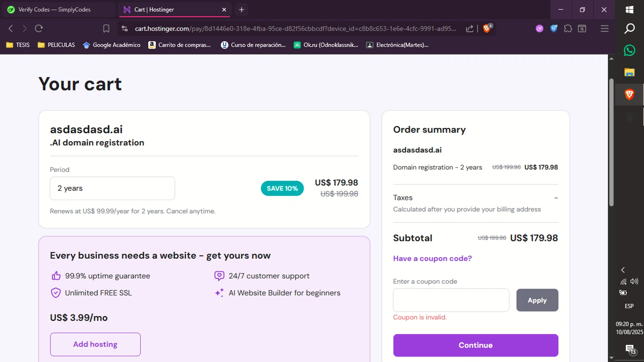
Task: Click the Order summary heading
Action: [429, 130]
